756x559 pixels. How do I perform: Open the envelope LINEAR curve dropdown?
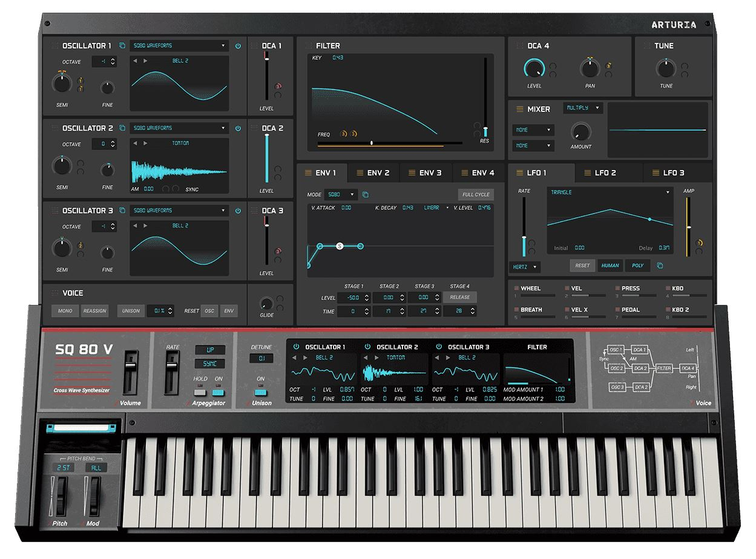(436, 208)
